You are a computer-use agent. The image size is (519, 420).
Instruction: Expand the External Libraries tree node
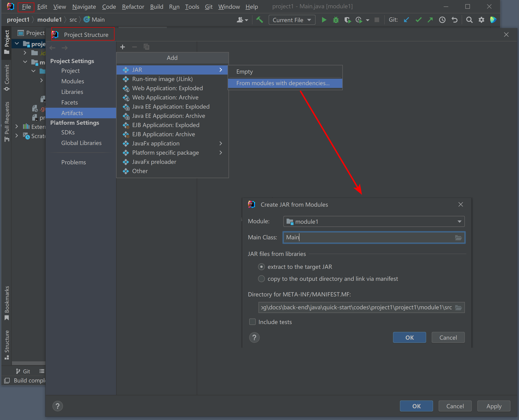[16, 126]
